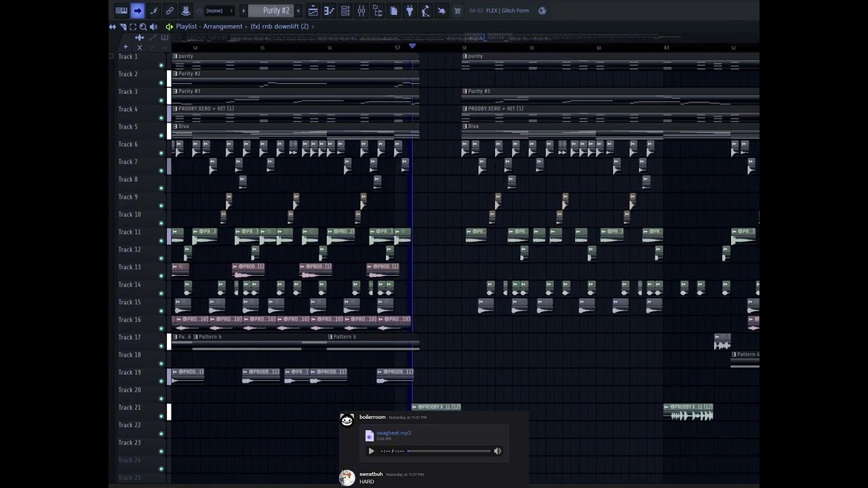Image resolution: width=868 pixels, height=488 pixels.
Task: Click the magnifier zoom tool in playlist
Action: pyautogui.click(x=143, y=26)
